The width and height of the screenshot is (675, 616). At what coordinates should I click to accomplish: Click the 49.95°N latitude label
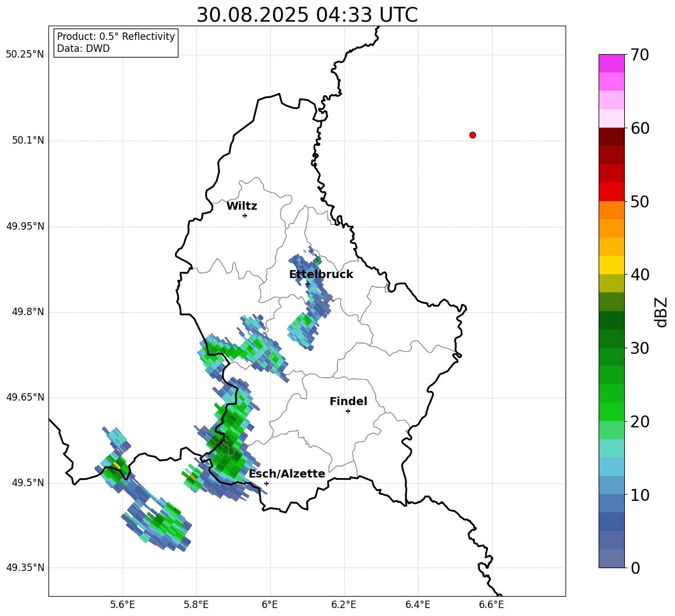pos(25,226)
